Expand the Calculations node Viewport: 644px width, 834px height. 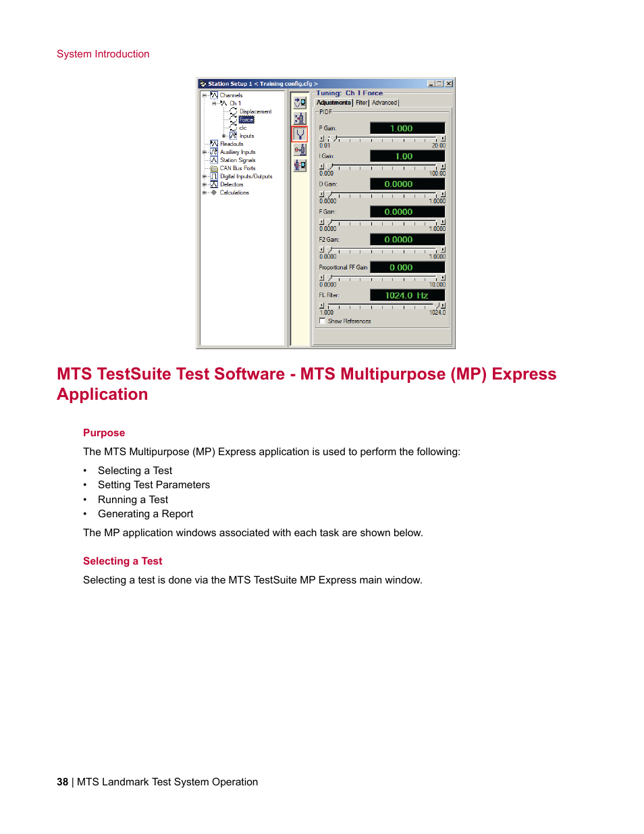click(205, 192)
